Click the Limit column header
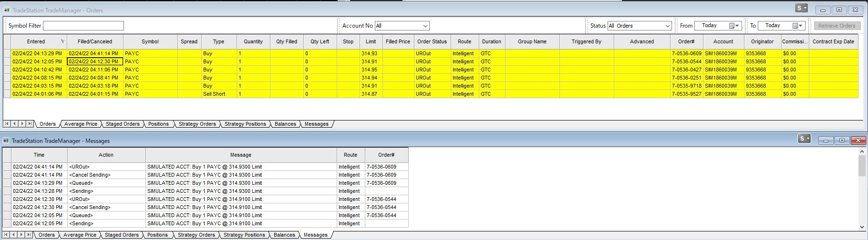Viewport: 868px width, 240px height. pos(371,41)
